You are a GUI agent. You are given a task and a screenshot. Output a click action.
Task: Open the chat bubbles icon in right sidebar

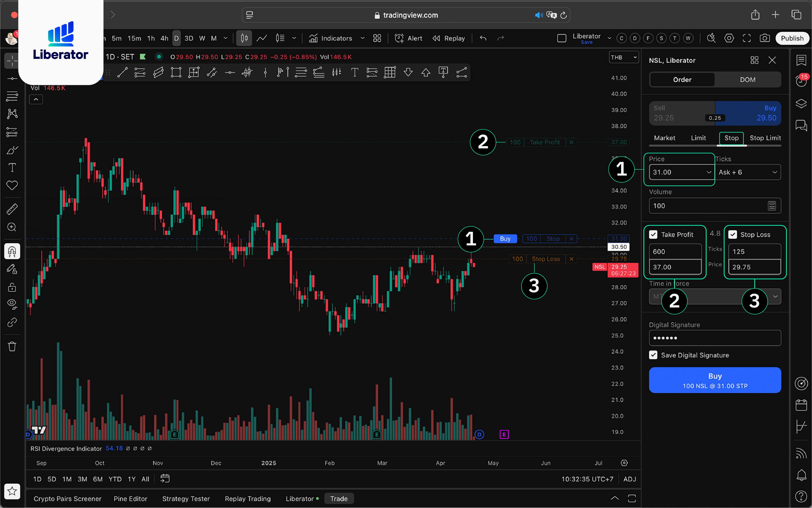[x=801, y=125]
